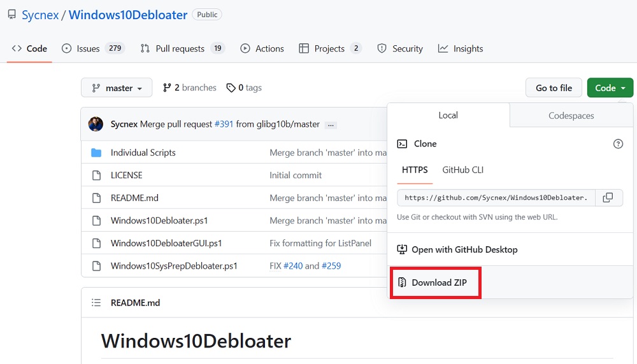
Task: Click the Sycnex commit author avatar
Action: click(96, 124)
